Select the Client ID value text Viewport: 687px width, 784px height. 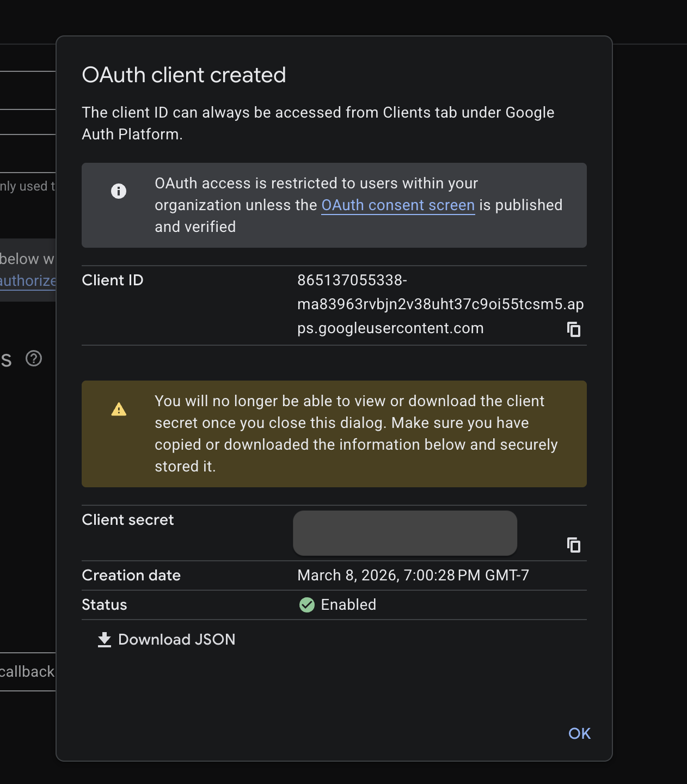(x=440, y=304)
